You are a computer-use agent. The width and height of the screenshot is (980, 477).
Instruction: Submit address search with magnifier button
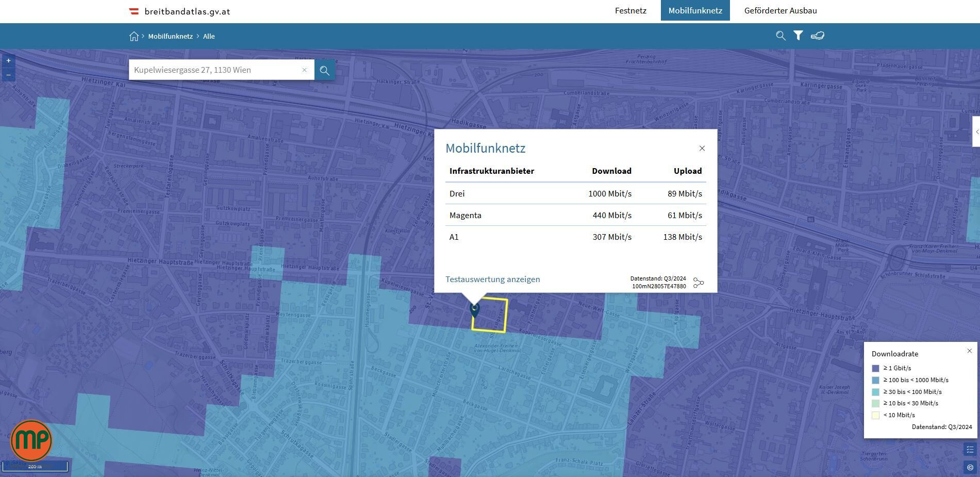pos(325,70)
